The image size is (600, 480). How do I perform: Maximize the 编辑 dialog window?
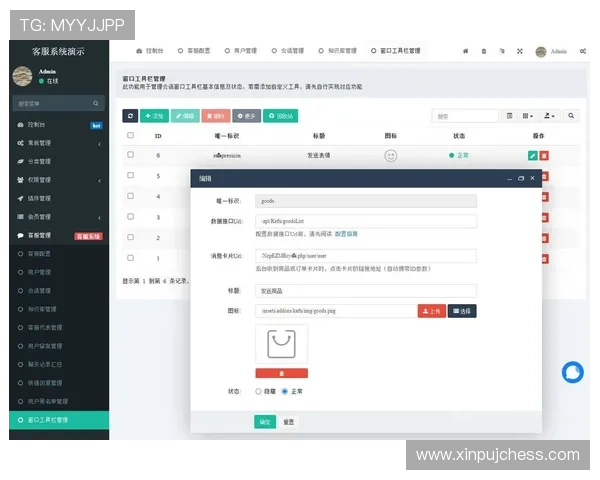tap(521, 178)
